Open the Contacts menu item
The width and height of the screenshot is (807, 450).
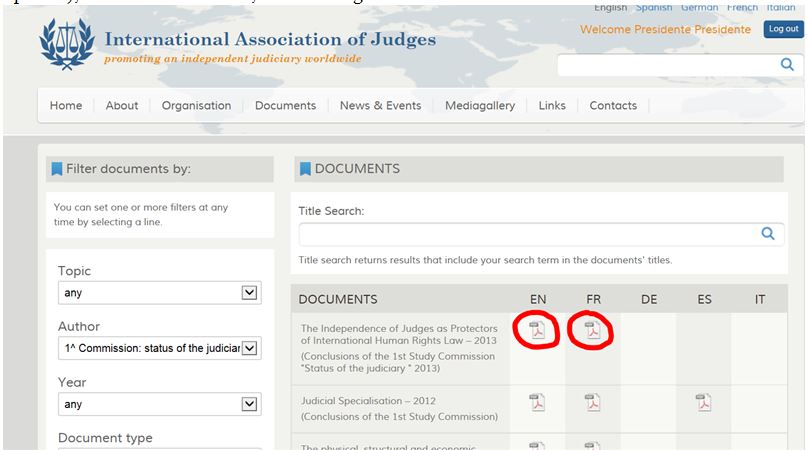click(613, 106)
